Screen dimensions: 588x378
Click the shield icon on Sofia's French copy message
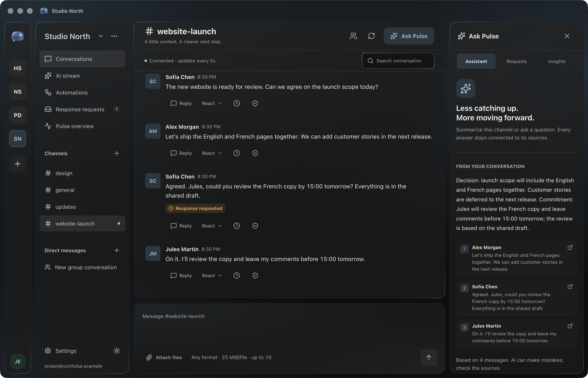[x=255, y=226]
